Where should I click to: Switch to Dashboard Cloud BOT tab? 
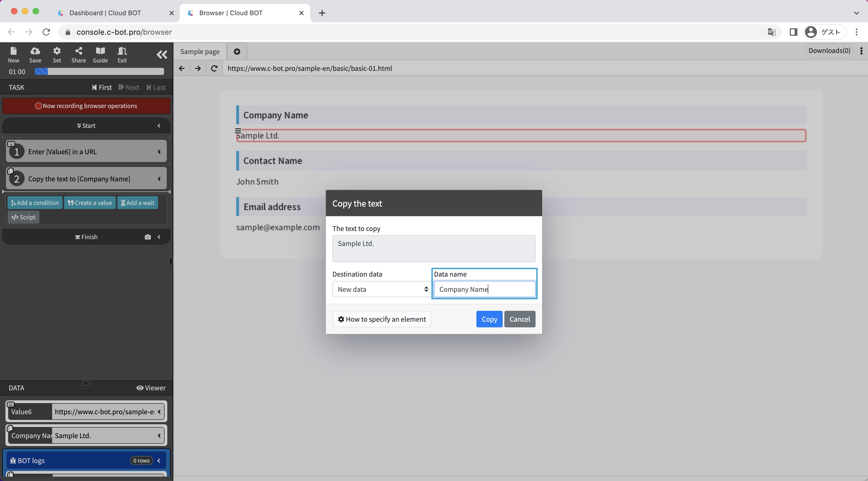[105, 13]
